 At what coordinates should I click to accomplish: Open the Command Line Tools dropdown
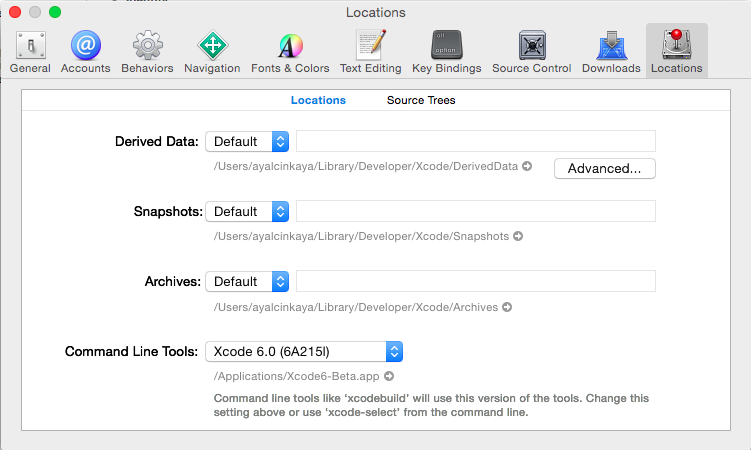click(x=304, y=351)
